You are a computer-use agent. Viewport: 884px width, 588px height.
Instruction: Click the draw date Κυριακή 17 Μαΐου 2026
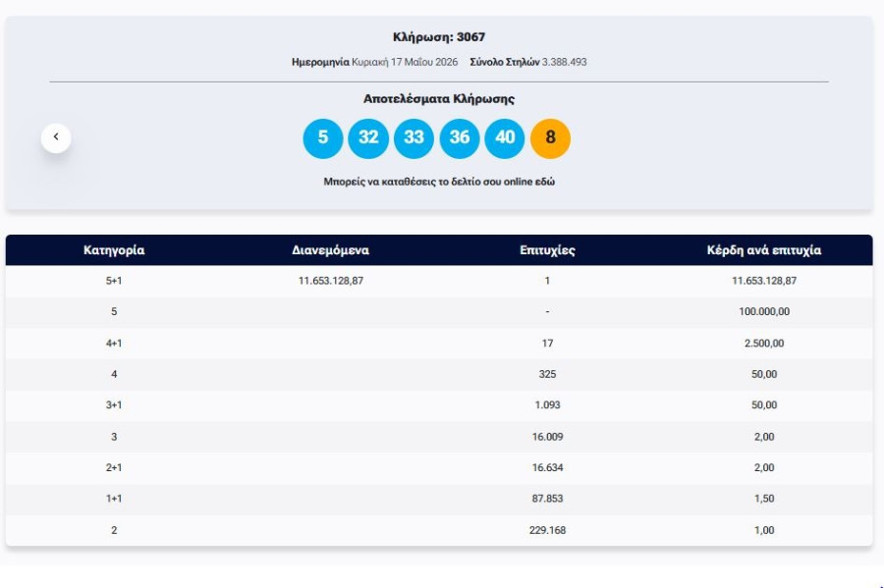tap(405, 62)
